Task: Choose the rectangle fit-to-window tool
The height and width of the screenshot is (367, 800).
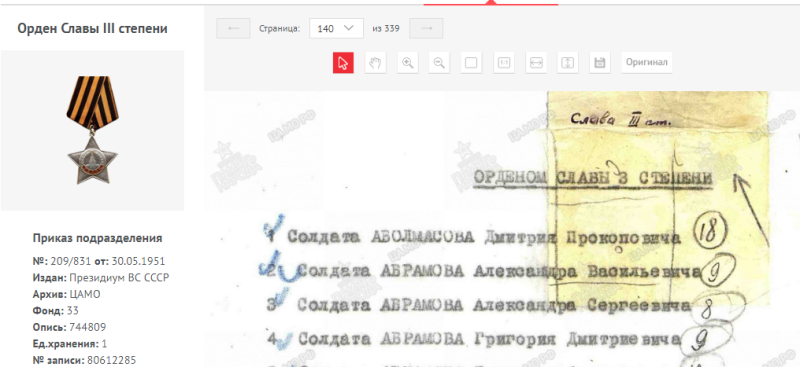Action: coord(471,63)
